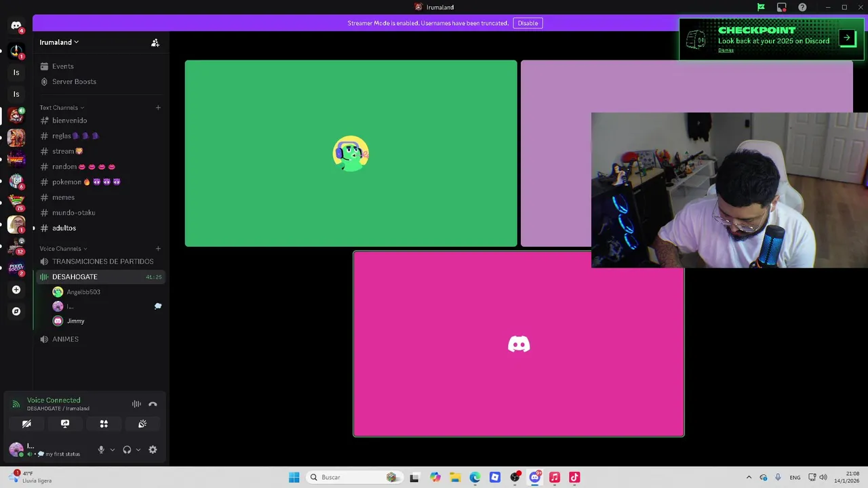Open the green flag icon in title bar
The height and width of the screenshot is (488, 868).
pyautogui.click(x=761, y=7)
